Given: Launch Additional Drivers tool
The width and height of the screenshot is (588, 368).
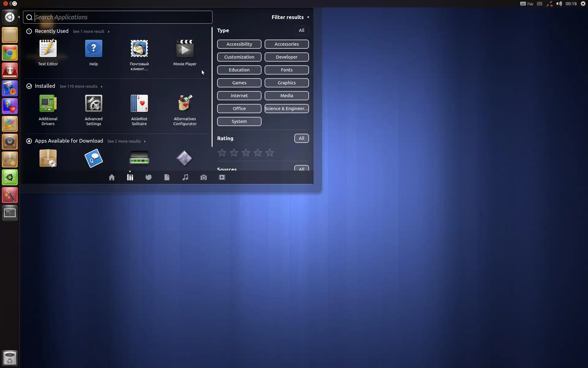Looking at the screenshot, I should pyautogui.click(x=48, y=104).
